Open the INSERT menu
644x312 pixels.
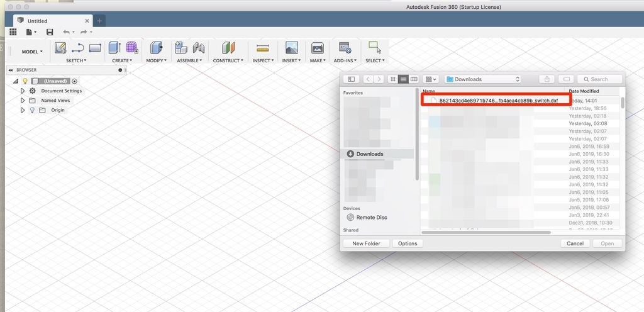[x=291, y=60]
